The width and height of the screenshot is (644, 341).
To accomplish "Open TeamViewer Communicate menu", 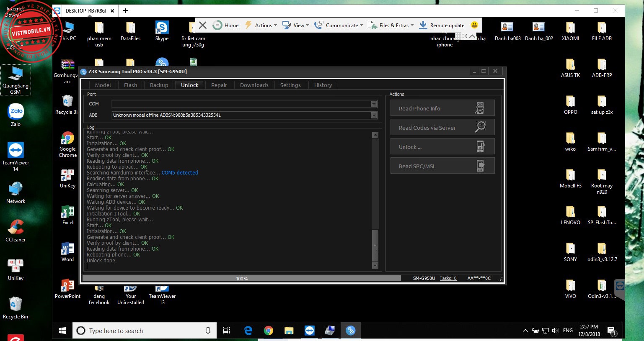I will (339, 25).
